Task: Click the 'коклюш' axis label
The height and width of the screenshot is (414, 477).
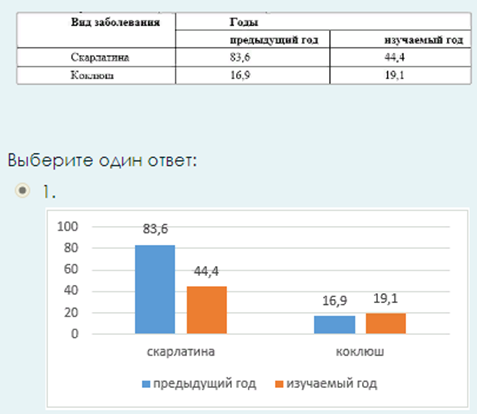Action: point(360,352)
